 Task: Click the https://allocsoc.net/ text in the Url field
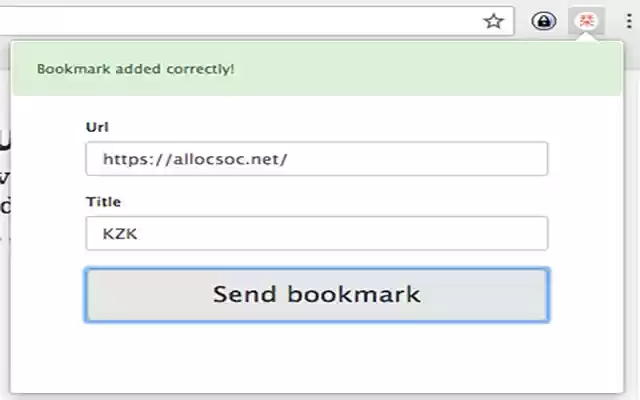pyautogui.click(x=195, y=159)
